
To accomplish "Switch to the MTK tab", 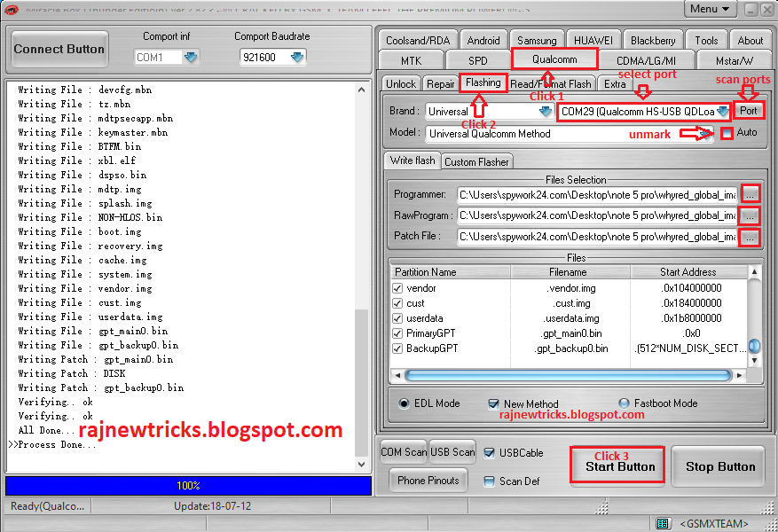I will (411, 60).
